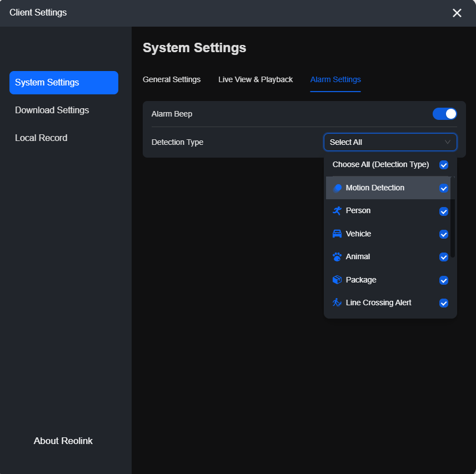
Task: Open the Live View & Playback tab
Action: (255, 79)
